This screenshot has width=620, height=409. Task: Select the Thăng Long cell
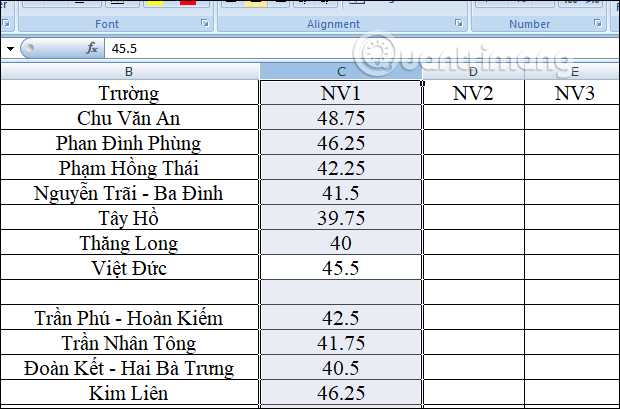pos(130,242)
